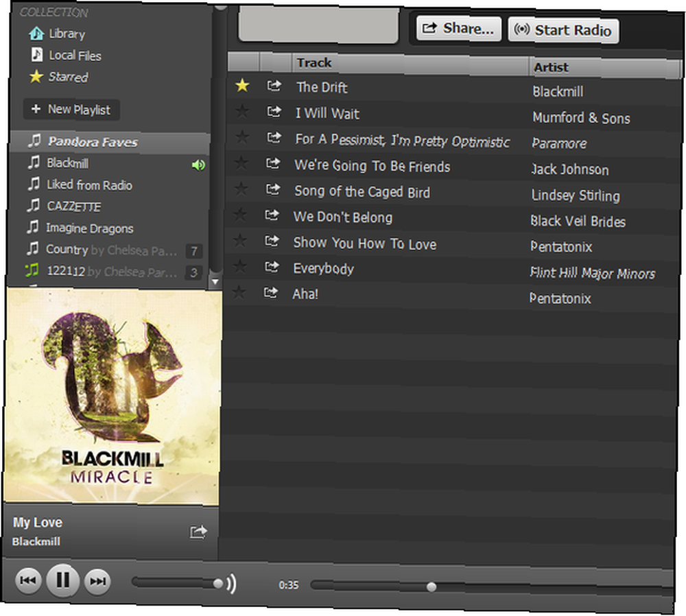Click the Blackmill artist name under My Love
Image resolution: width=686 pixels, height=616 pixels.
(x=36, y=542)
